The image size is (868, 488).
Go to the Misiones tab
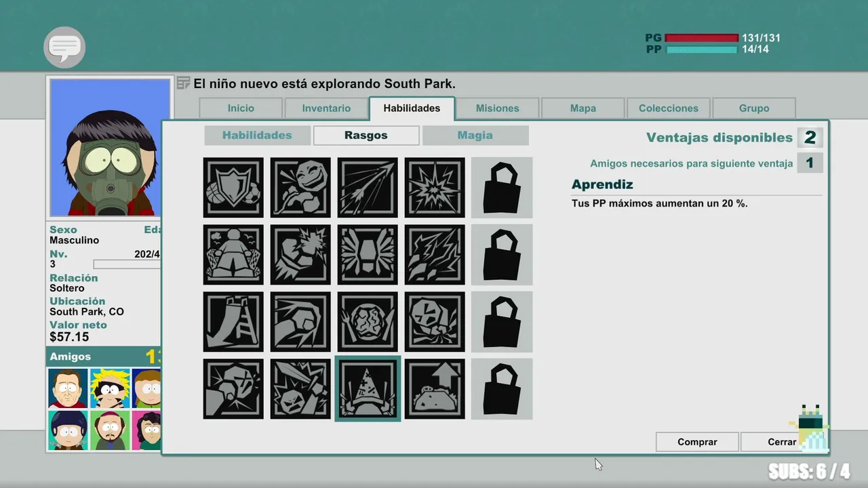coord(497,108)
